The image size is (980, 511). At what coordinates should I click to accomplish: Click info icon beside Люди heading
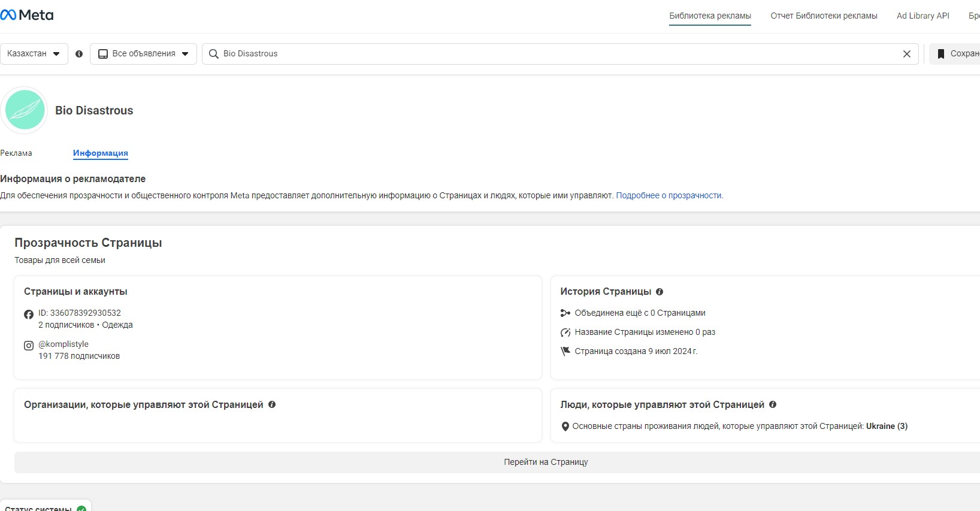(x=773, y=405)
